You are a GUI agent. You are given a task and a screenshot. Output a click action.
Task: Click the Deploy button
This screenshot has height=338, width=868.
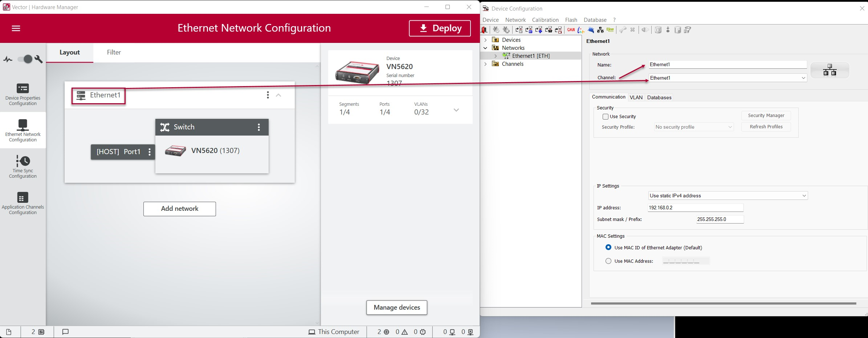440,28
